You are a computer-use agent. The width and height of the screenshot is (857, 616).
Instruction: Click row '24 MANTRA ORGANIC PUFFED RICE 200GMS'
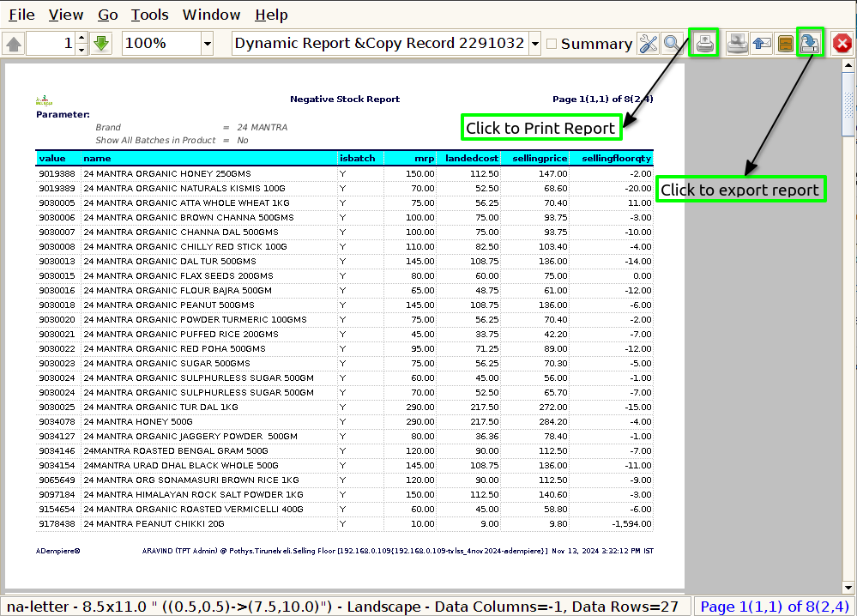(344, 335)
